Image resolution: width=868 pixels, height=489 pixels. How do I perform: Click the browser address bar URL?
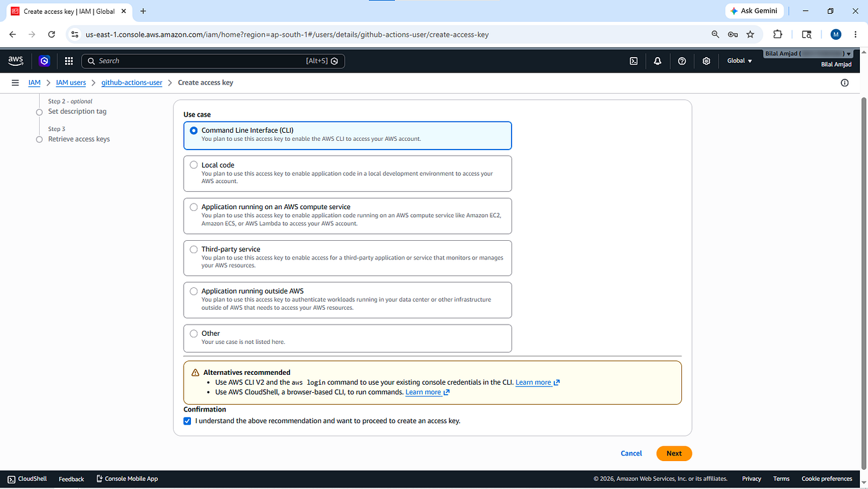click(x=287, y=35)
